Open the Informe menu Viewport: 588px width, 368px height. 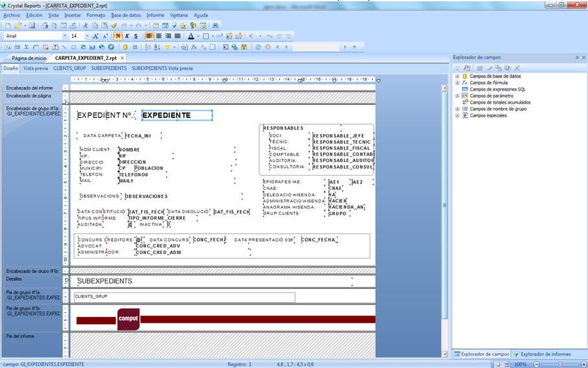[x=155, y=16]
